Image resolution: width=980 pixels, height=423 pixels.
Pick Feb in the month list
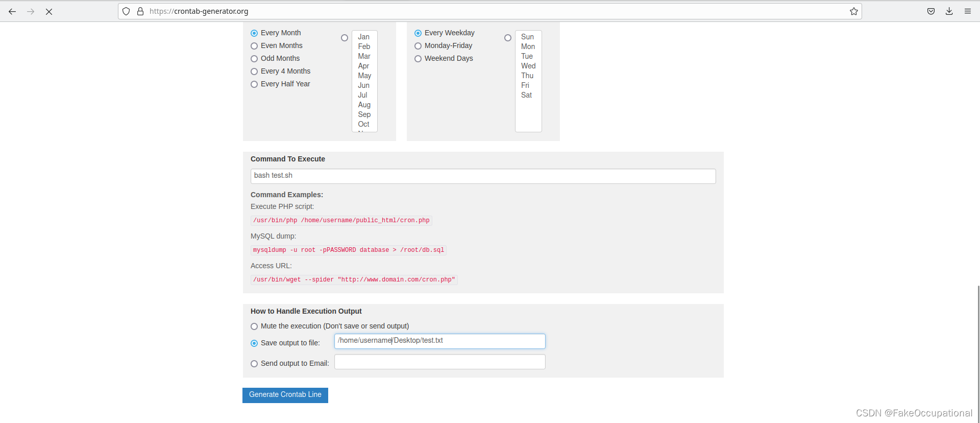tap(364, 46)
